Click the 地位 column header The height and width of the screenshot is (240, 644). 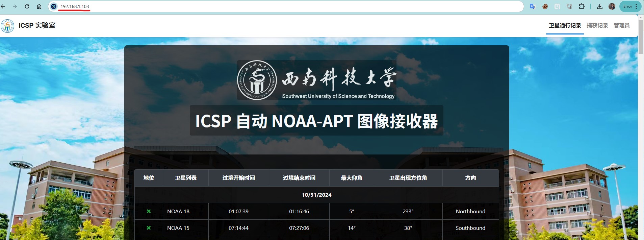(x=149, y=178)
